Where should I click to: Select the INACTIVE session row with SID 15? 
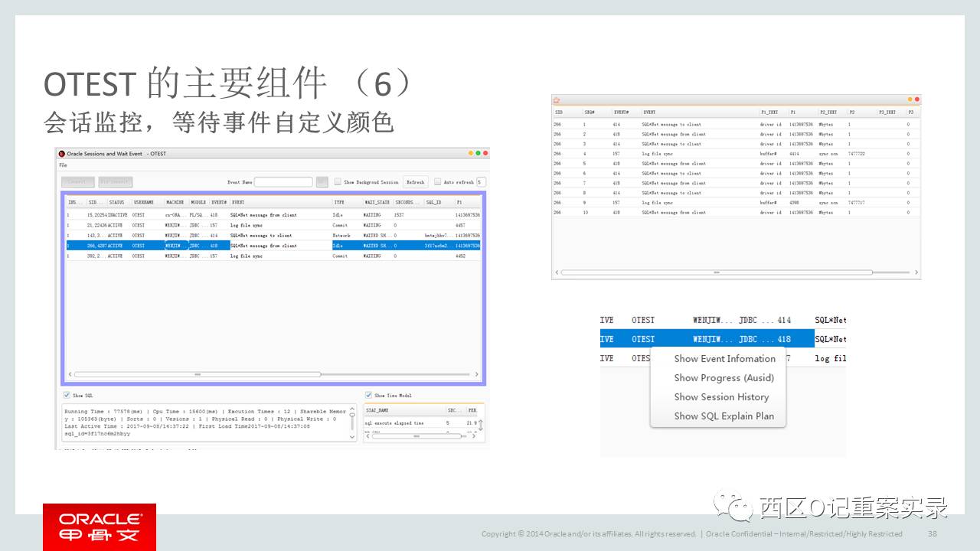coord(273,215)
